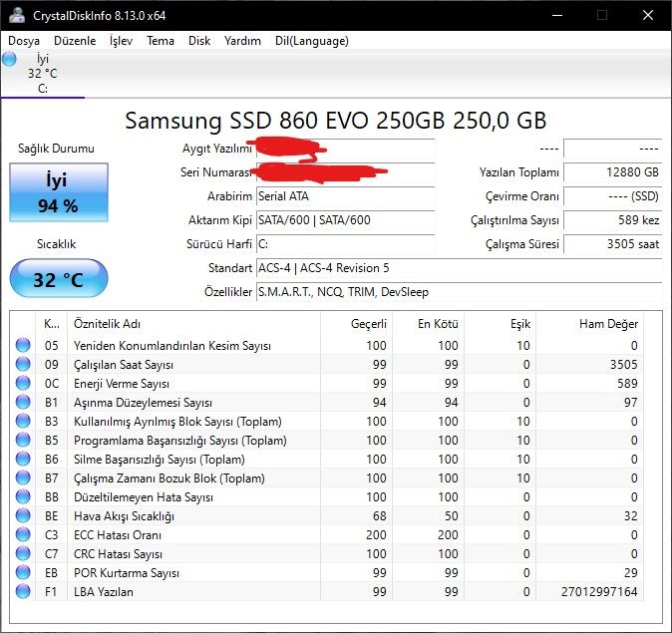The height and width of the screenshot is (633, 672).
Task: Select row Kullanılmış Ayrılmış Blok Sayısı (Toplam)
Action: 327,422
